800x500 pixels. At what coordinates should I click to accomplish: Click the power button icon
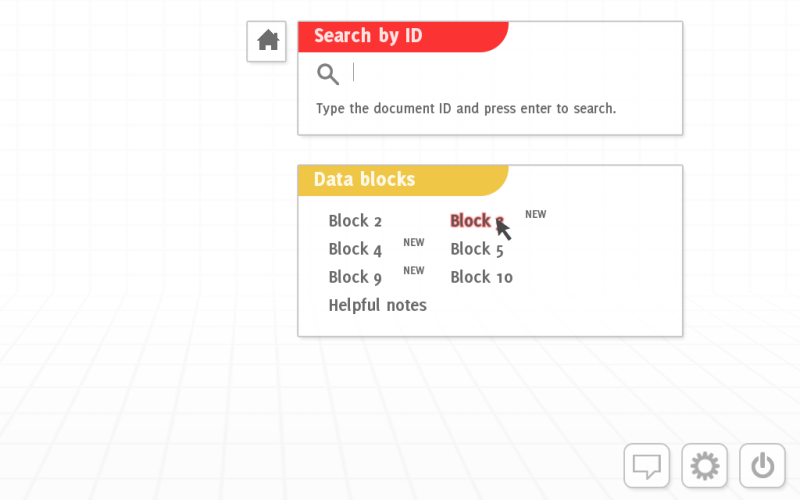[x=762, y=466]
